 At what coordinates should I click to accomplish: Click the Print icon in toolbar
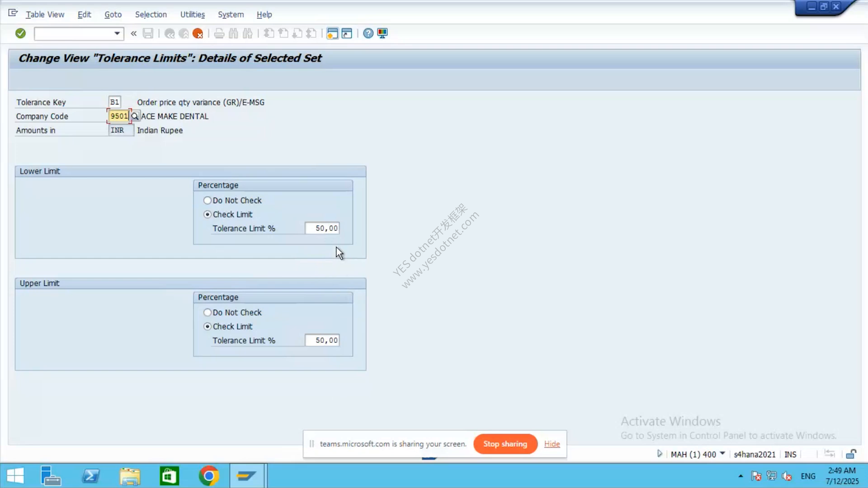click(219, 33)
